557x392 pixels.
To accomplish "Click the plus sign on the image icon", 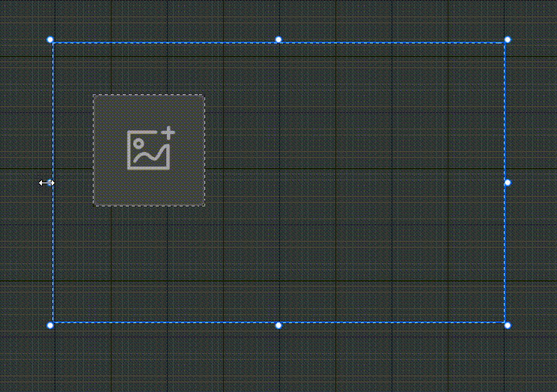I will 168,133.
